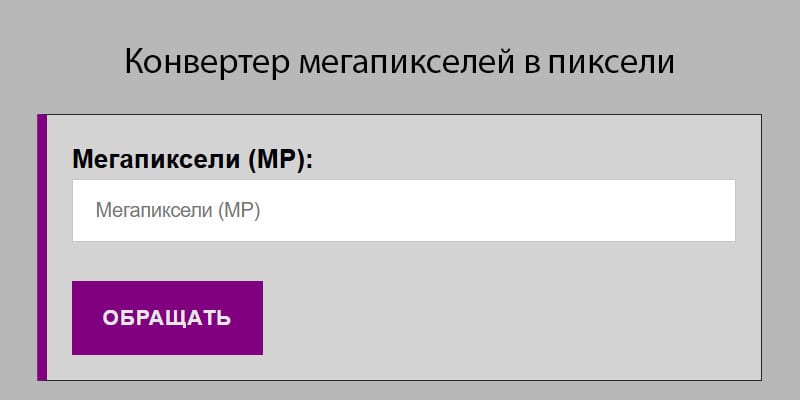The height and width of the screenshot is (400, 800).
Task: Click the "(MP)" part of the bold label
Action: pyautogui.click(x=280, y=159)
